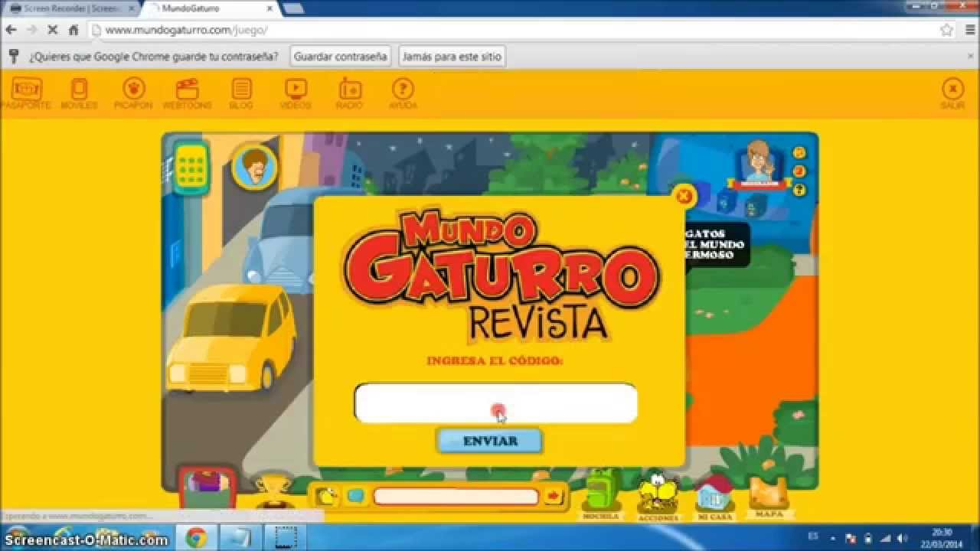Click the browser back arrow

tap(11, 30)
